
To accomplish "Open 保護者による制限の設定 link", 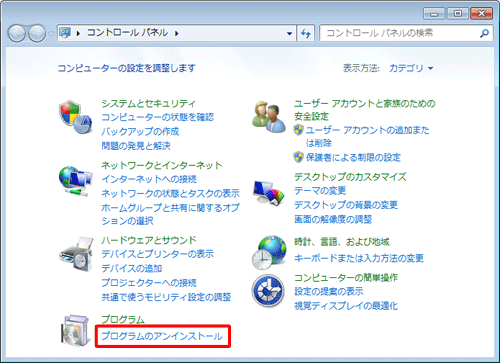I will (x=353, y=157).
